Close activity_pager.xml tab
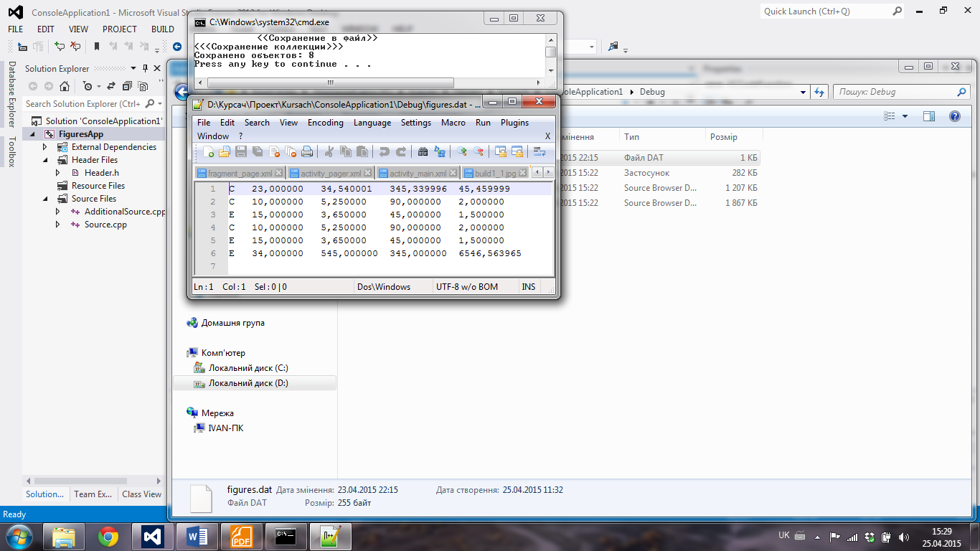This screenshot has height=551, width=980. coord(368,173)
